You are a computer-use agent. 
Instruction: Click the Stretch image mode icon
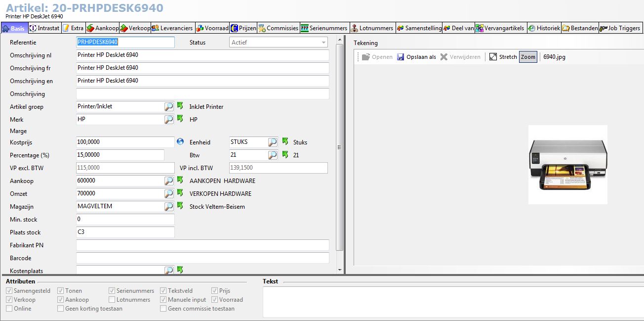(493, 57)
